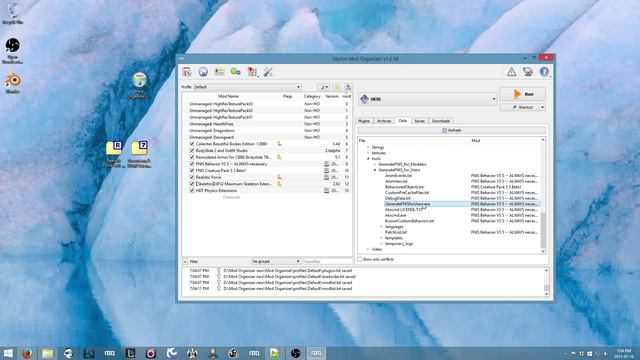The width and height of the screenshot is (640, 360).
Task: Enable Show only conflicts checkbox
Action: (360, 259)
